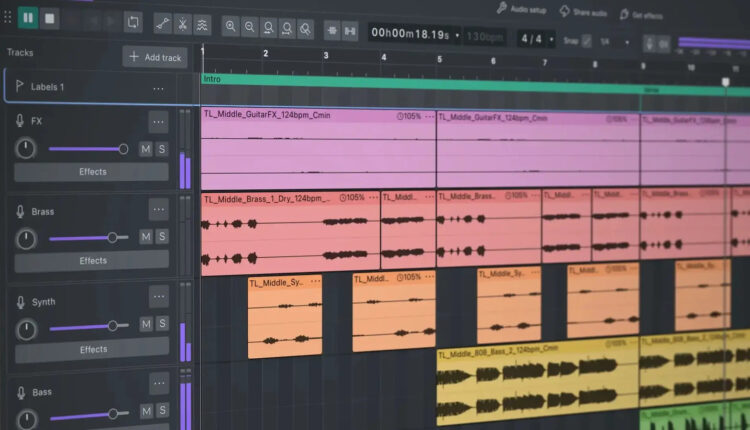
Task: Click the toolbar grip dots handle
Action: coord(8,17)
